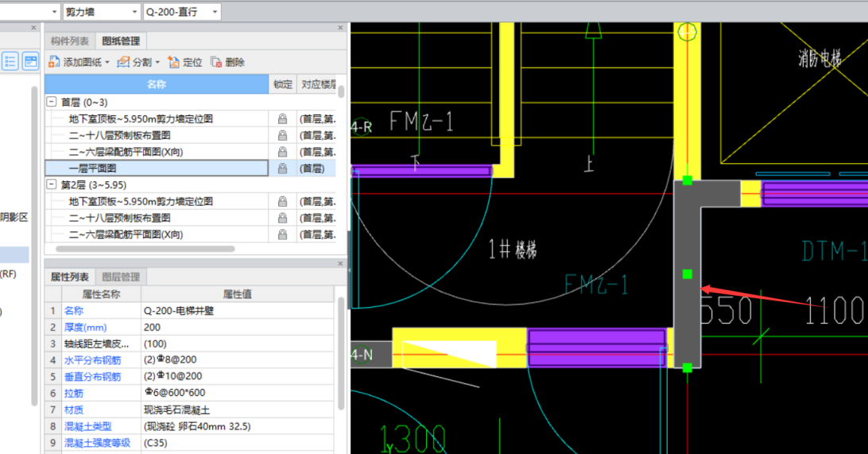Toggle lock for 第2层 二~十八层预制板布置图

click(x=282, y=218)
